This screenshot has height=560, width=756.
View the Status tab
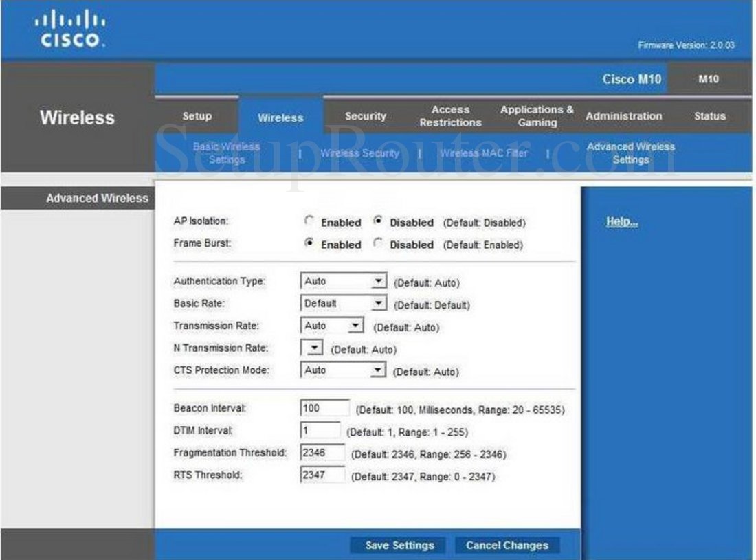click(709, 116)
